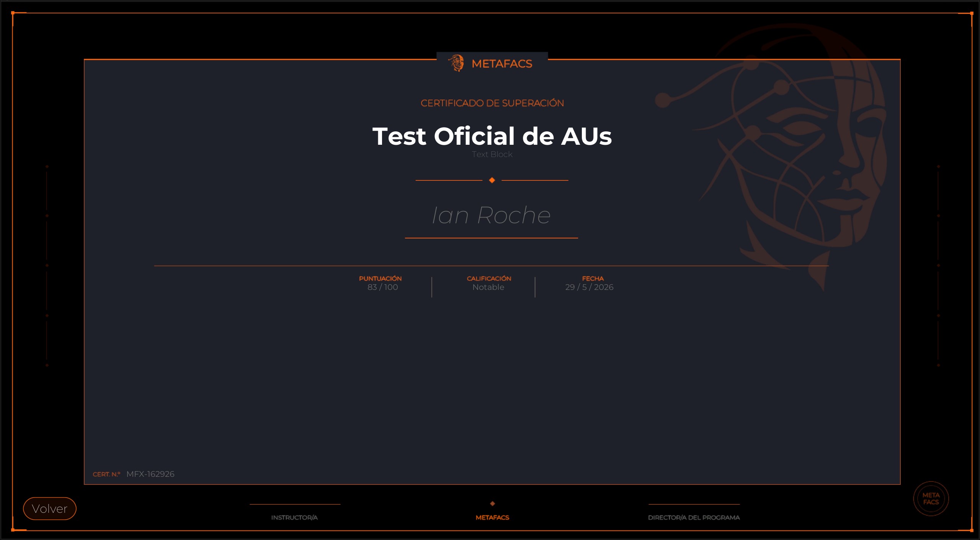Click the METAFACS header brand text
Viewport: 980px width, 540px height.
tap(502, 64)
